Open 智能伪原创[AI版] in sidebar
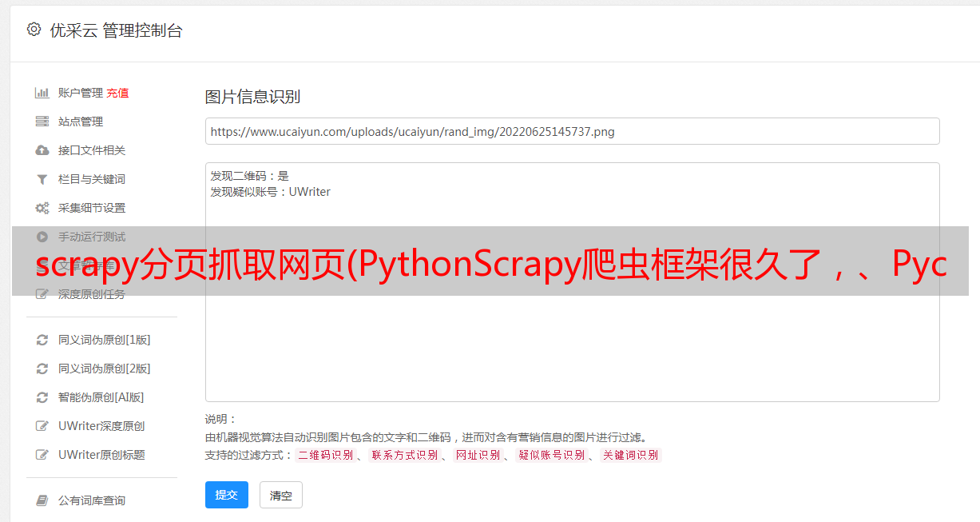Image resolution: width=980 pixels, height=522 pixels. pyautogui.click(x=101, y=397)
